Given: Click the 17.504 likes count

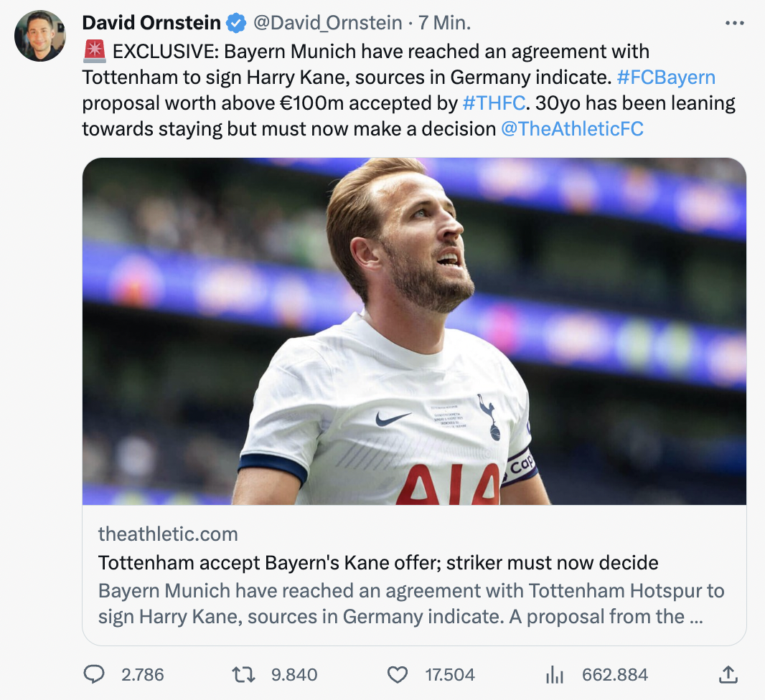Looking at the screenshot, I should point(449,674).
